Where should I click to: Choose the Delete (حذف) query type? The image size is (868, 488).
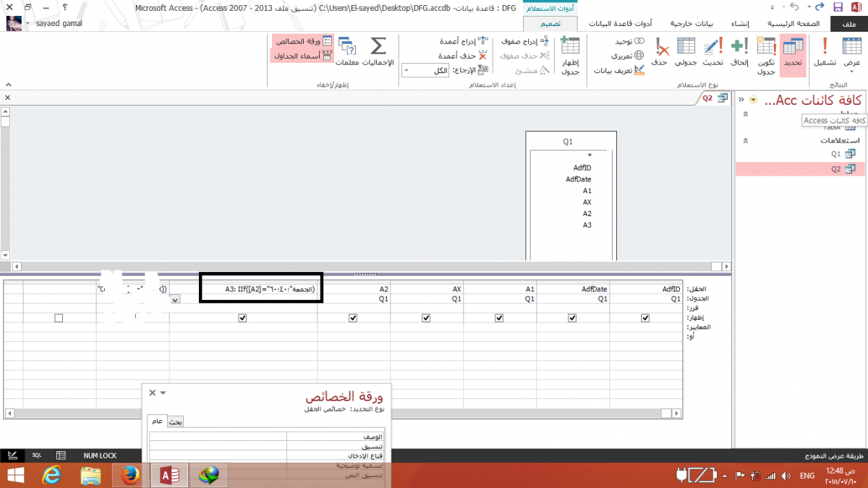coord(660,53)
